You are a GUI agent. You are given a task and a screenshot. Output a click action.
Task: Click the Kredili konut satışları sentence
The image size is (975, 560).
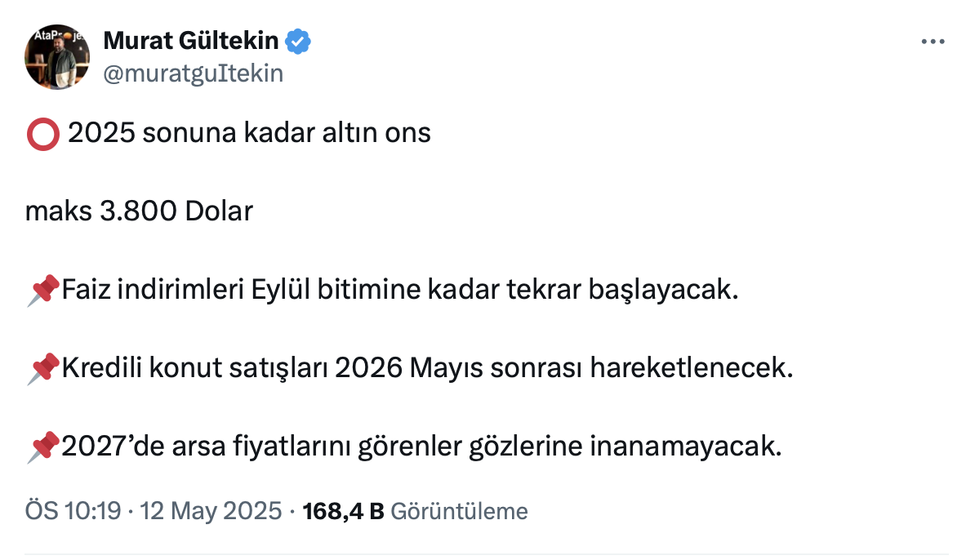pos(427,369)
